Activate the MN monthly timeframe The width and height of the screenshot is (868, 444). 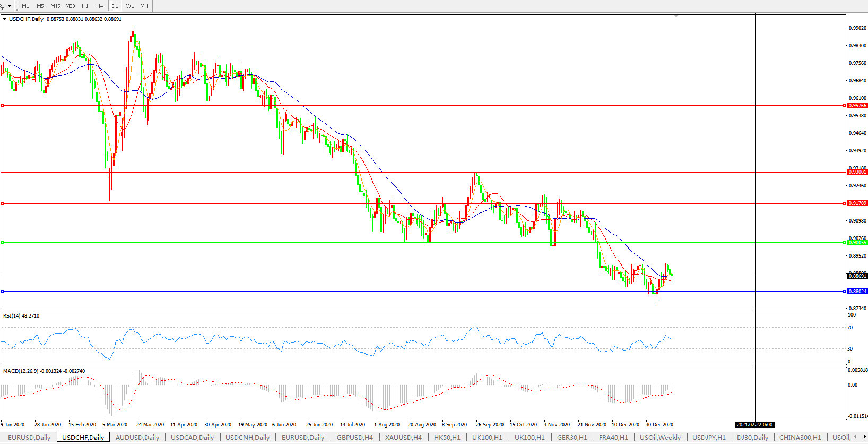[144, 6]
